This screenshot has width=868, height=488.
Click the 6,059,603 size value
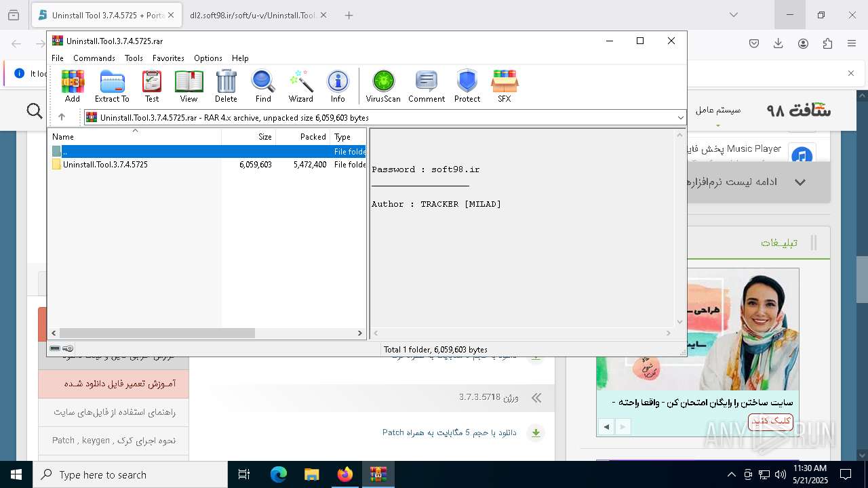tap(256, 165)
